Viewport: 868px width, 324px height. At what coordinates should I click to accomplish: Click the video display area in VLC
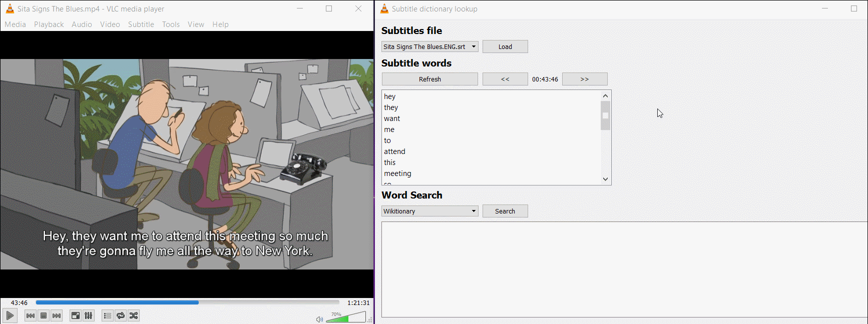[x=187, y=164]
